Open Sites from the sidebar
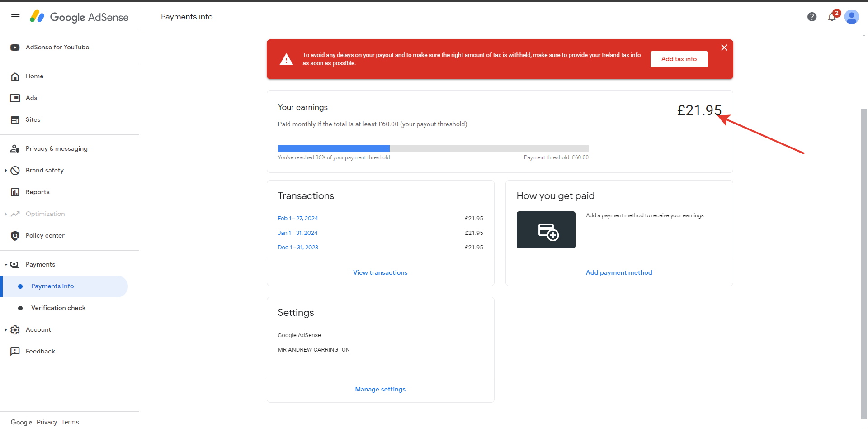The image size is (868, 429). (33, 120)
